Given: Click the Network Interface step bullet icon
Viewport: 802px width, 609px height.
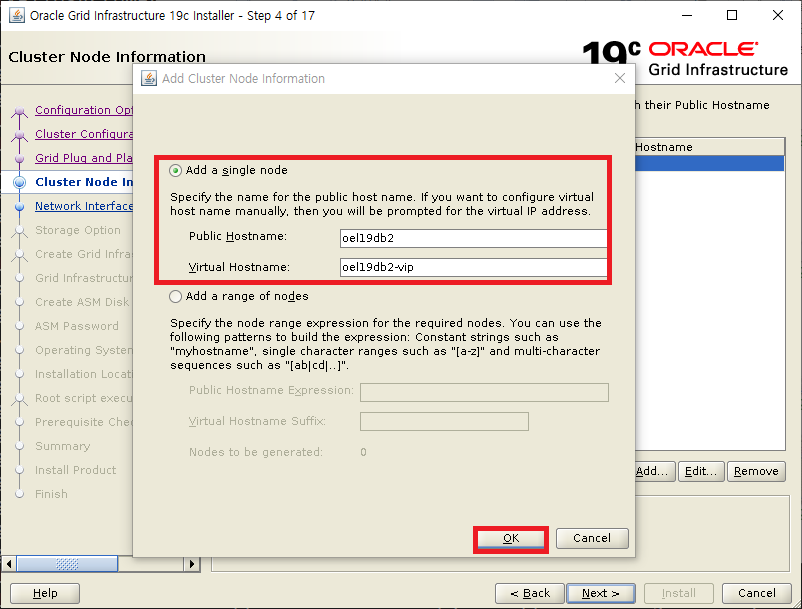Looking at the screenshot, I should tap(19, 207).
